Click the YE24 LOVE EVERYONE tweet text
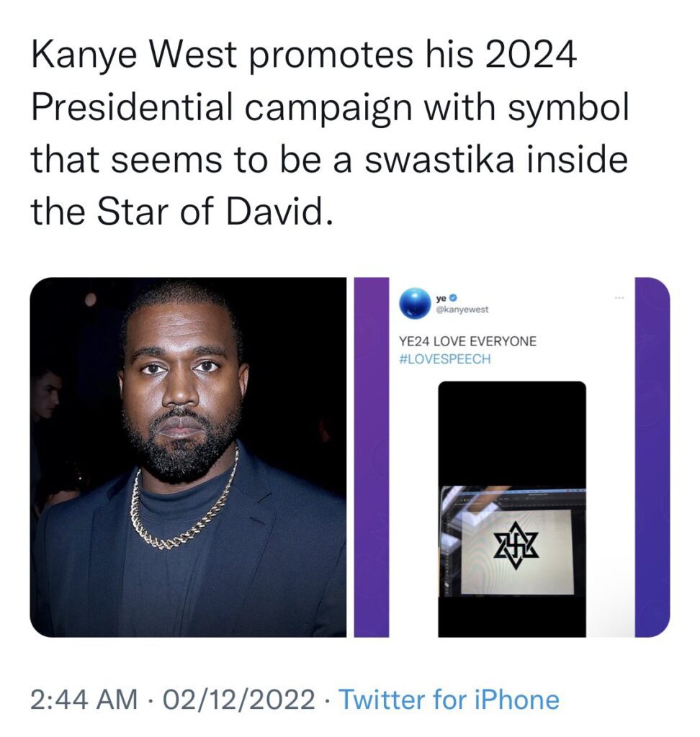This screenshot has width=700, height=737. click(x=467, y=341)
